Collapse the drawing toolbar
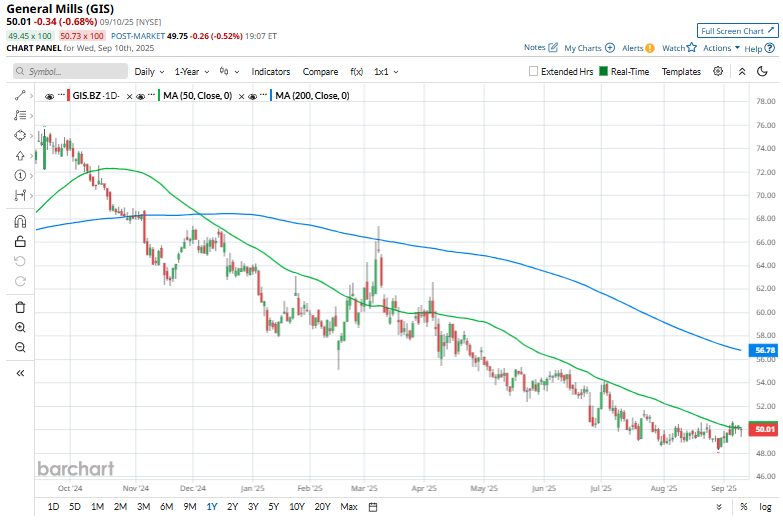This screenshot has height=525, width=783. (x=20, y=373)
